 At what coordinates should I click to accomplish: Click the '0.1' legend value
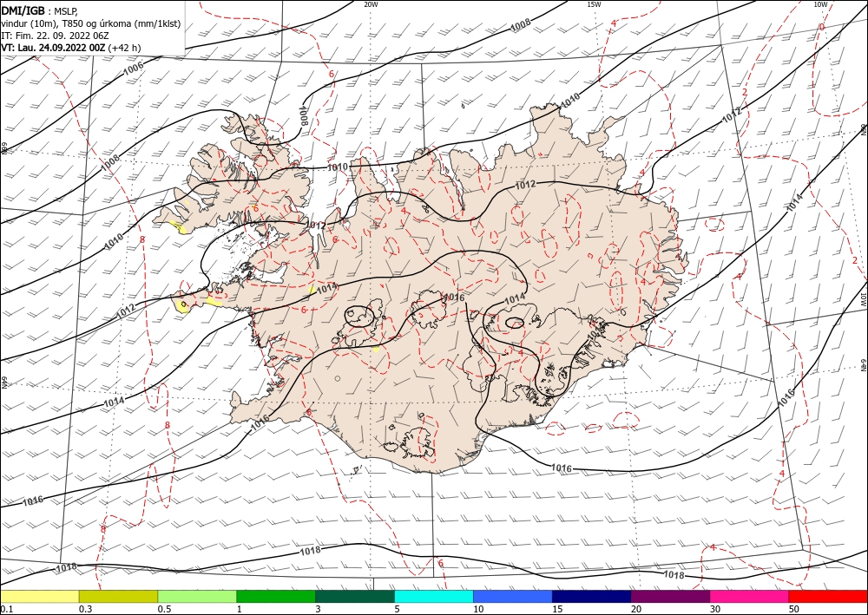click(x=6, y=609)
